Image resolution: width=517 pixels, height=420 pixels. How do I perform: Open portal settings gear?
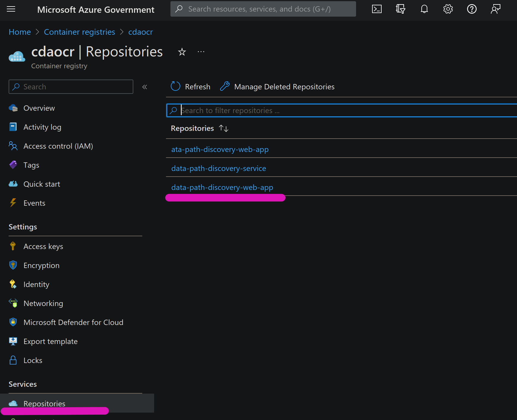pos(448,9)
